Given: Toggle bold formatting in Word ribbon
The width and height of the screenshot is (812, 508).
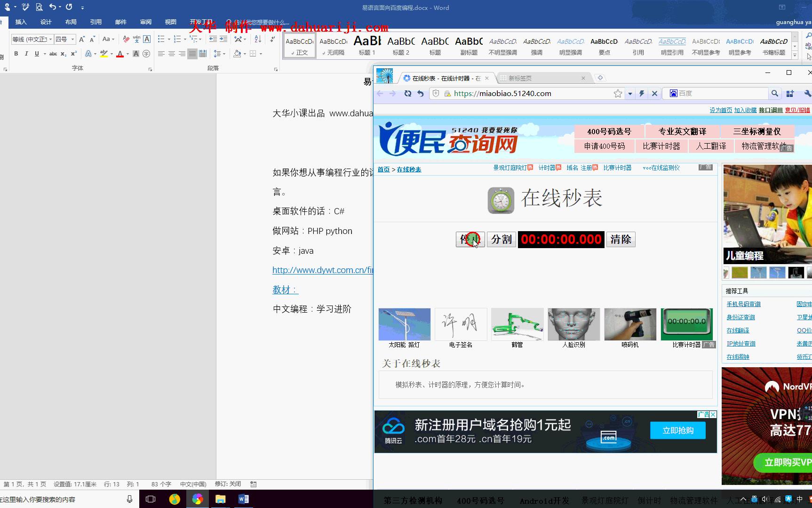Looking at the screenshot, I should (x=16, y=54).
